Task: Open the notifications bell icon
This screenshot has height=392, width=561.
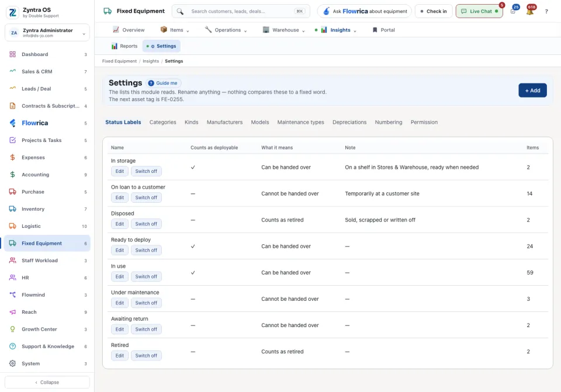Action: click(x=530, y=11)
